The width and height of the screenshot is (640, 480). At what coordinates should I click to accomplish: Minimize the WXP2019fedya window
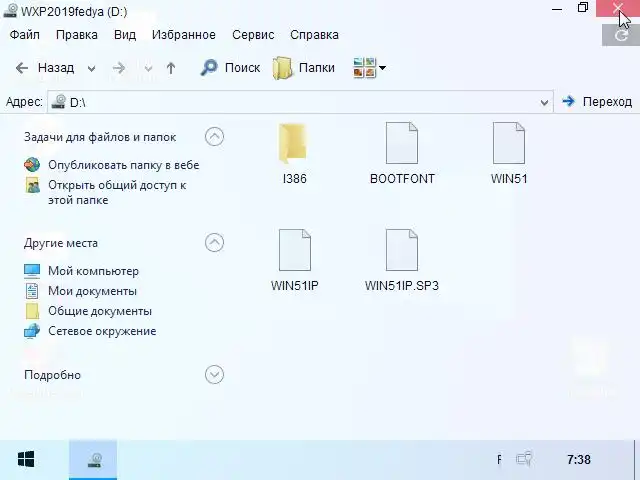[557, 9]
